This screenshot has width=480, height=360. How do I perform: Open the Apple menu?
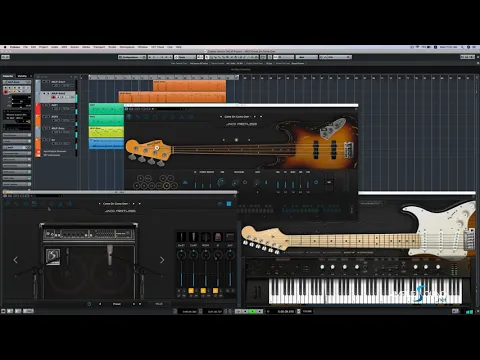pyautogui.click(x=5, y=47)
